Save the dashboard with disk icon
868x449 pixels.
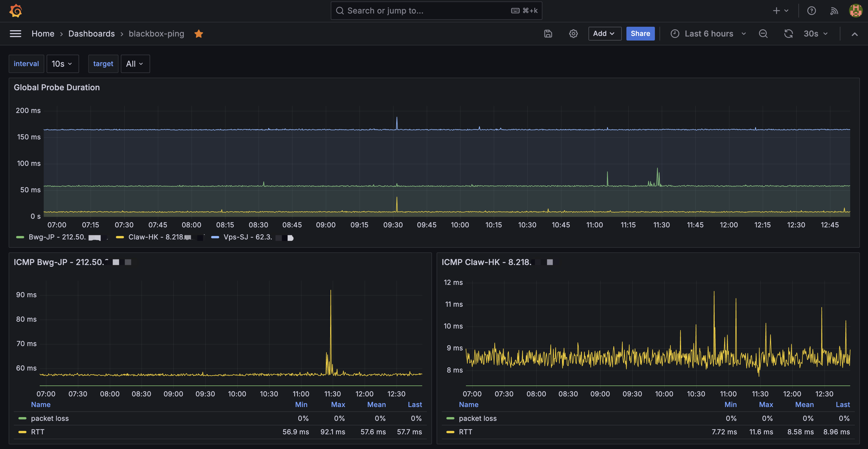coord(548,34)
